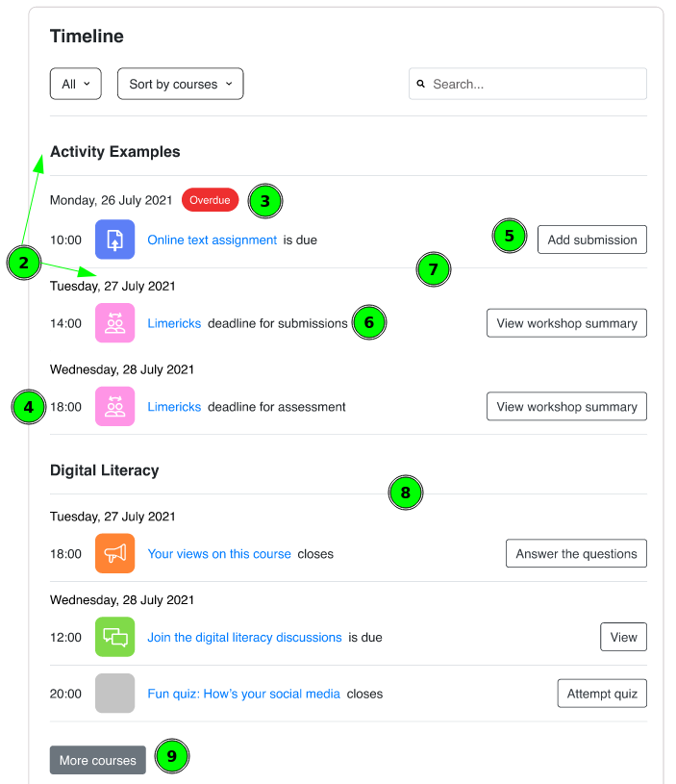Viewport: 676px width, 784px height.
Task: Load More courses in timeline
Action: click(x=98, y=760)
